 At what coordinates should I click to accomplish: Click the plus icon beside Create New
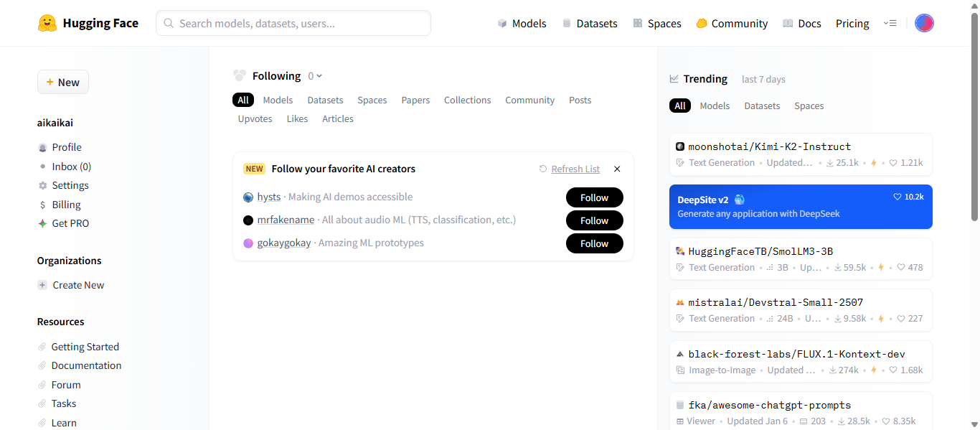(42, 285)
